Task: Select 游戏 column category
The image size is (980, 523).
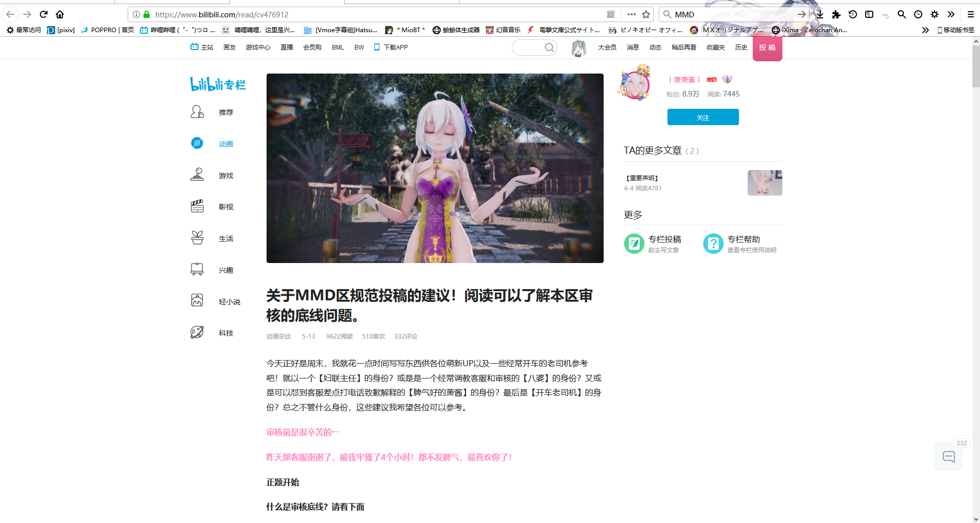Action: (212, 175)
